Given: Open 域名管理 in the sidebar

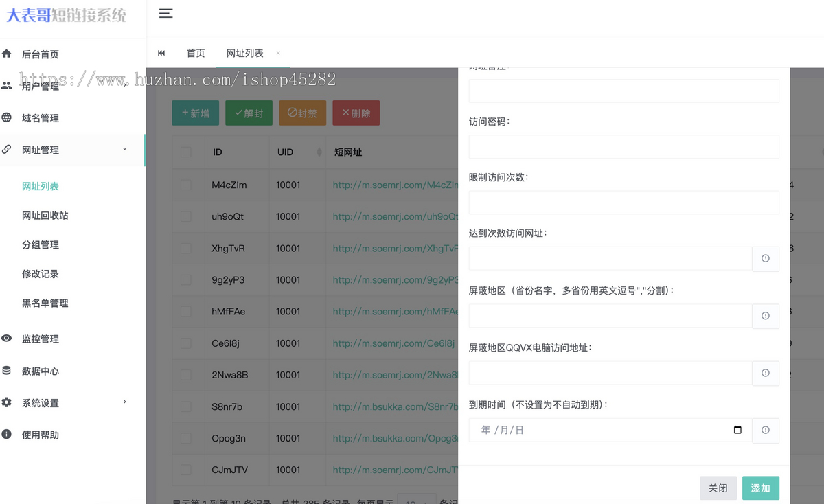Looking at the screenshot, I should (40, 118).
